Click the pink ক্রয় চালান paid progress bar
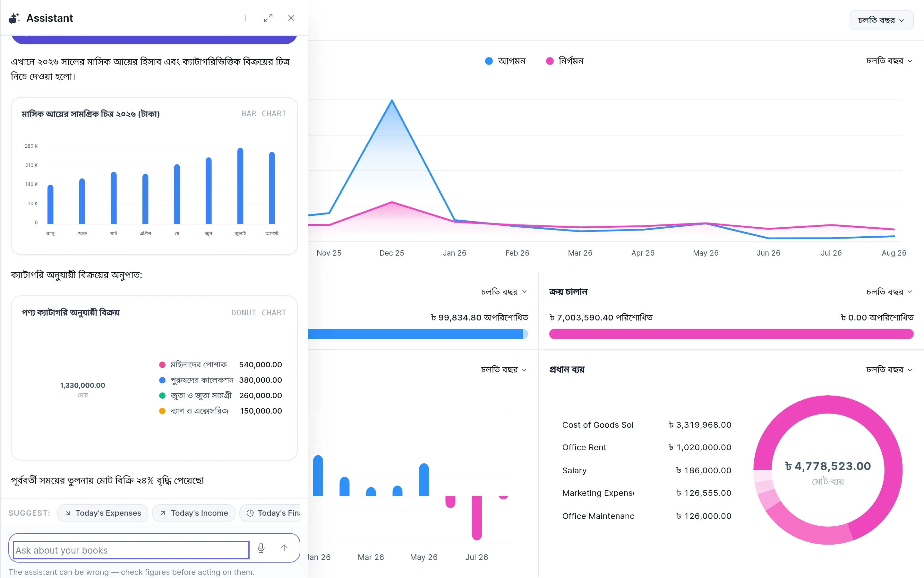 [x=731, y=334]
